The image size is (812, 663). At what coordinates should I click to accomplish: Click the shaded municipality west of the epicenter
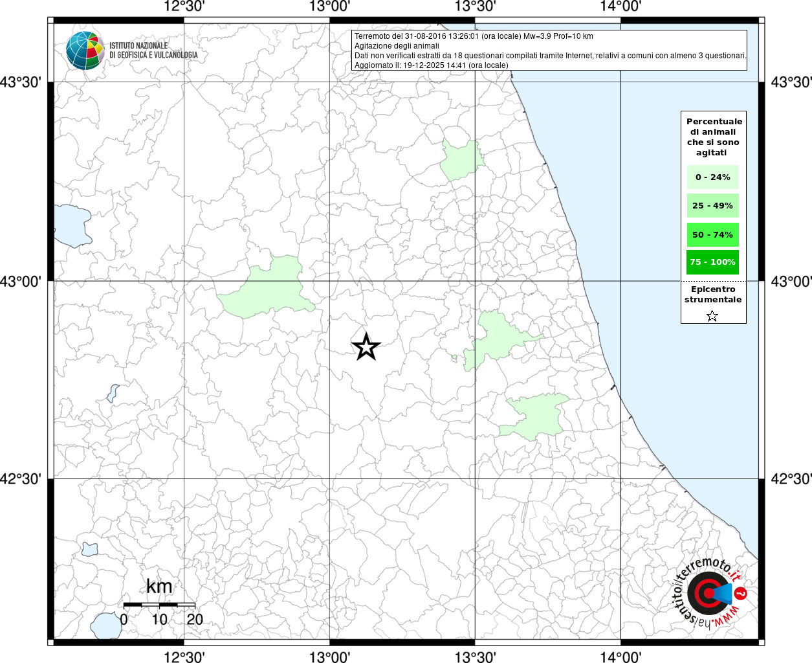pyautogui.click(x=269, y=291)
